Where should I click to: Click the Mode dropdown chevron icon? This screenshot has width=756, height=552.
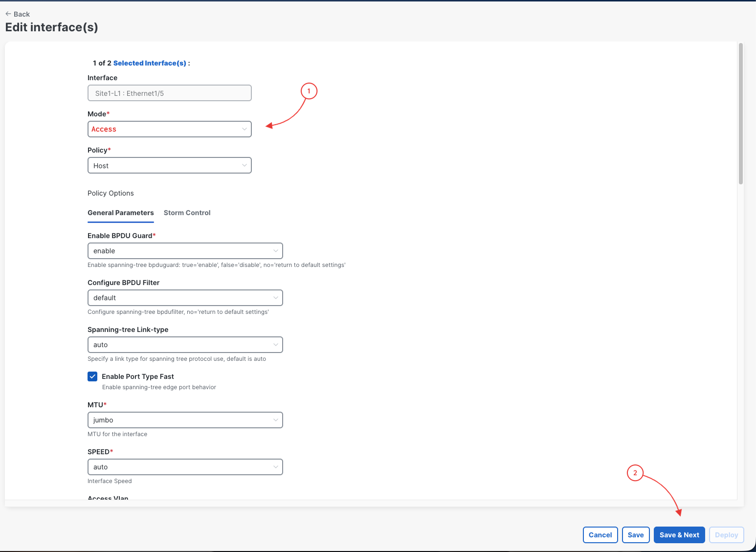pyautogui.click(x=244, y=129)
